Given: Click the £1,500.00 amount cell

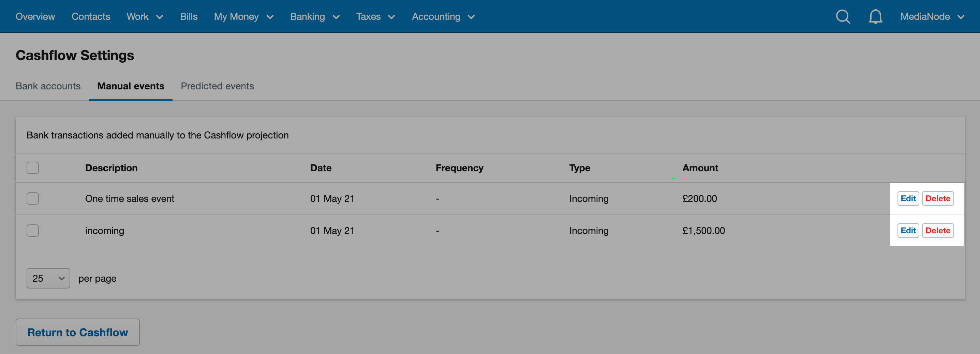Looking at the screenshot, I should click(704, 230).
